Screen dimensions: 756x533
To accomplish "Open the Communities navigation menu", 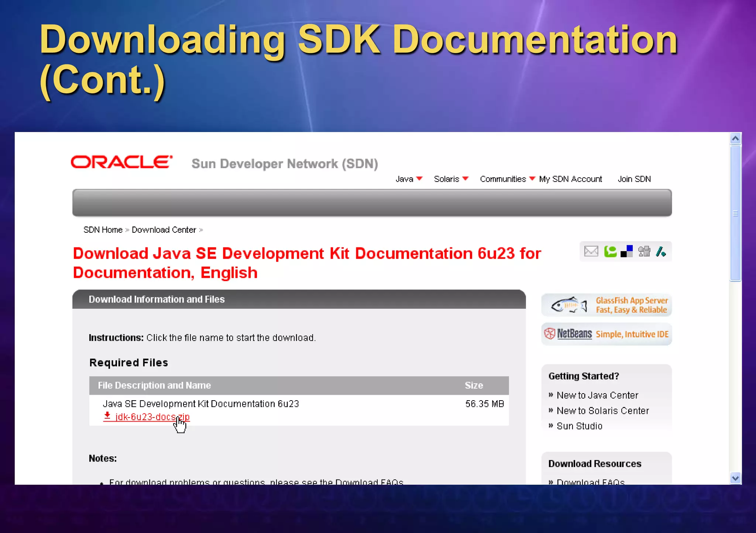I will click(x=503, y=179).
